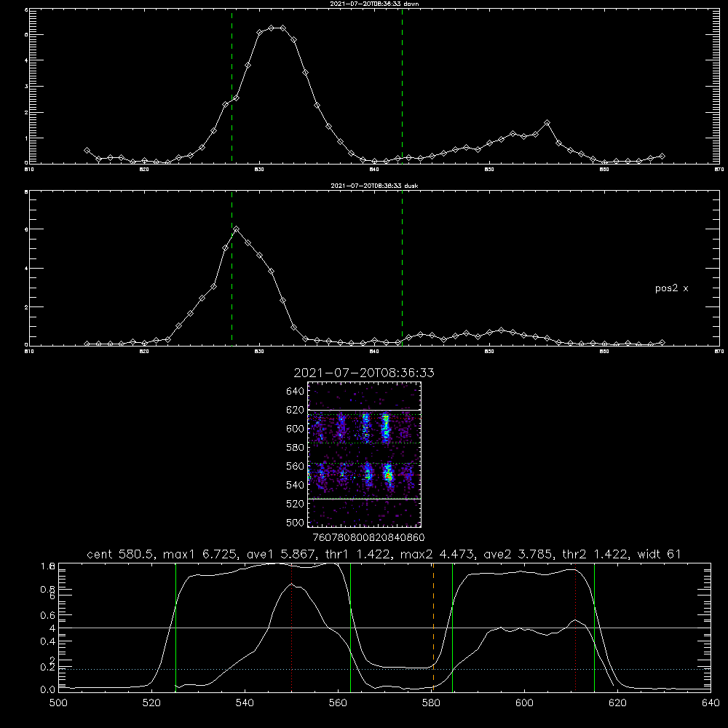Screen dimensions: 728x728
Task: Click the x-axis label 600 of the bottom plot
Action: (524, 703)
